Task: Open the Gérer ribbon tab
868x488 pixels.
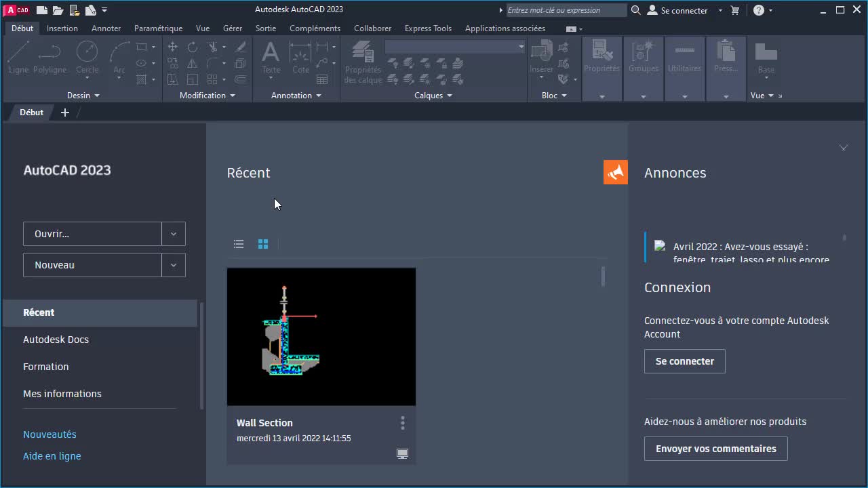Action: [x=233, y=28]
